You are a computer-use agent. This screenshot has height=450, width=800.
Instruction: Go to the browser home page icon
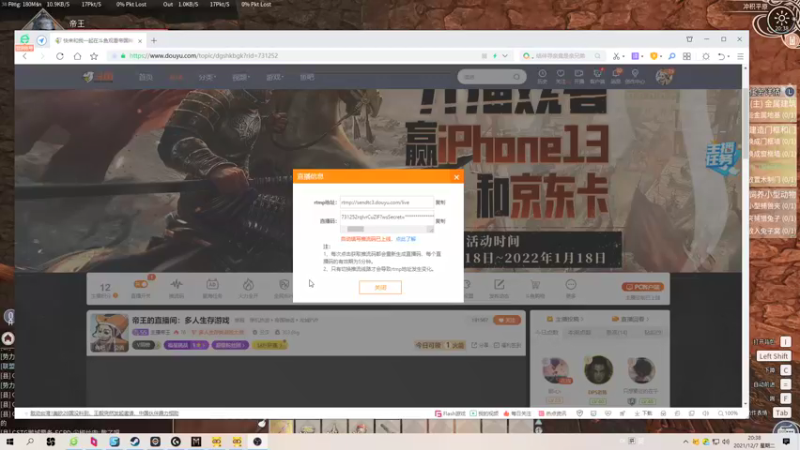77,56
